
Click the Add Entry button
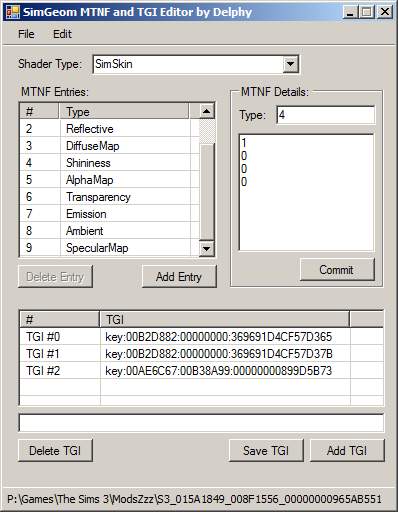coord(179,276)
